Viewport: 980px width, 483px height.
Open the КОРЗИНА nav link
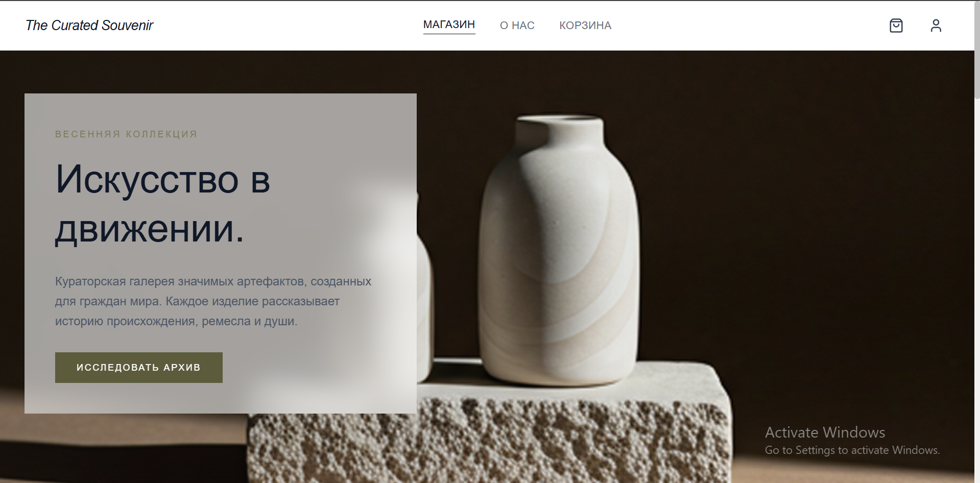tap(585, 26)
